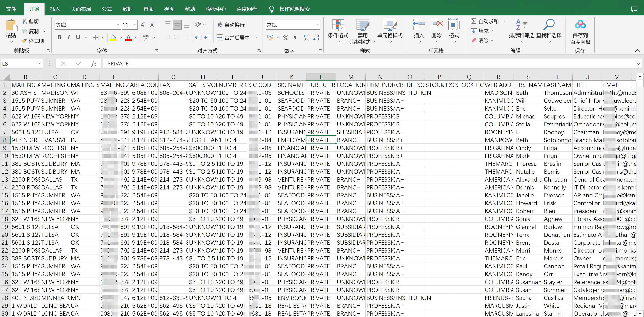Open the Name Box dropdown arrow
Screen dimensions: 644x317
39,64
